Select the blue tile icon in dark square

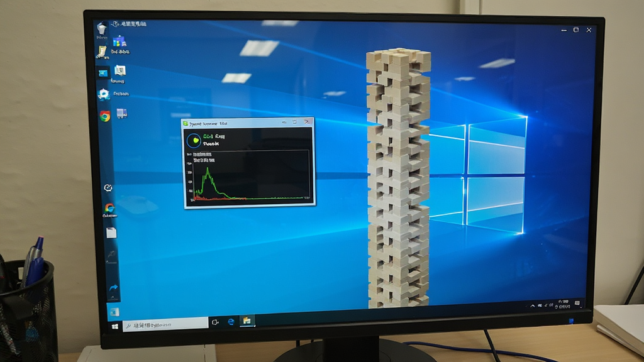(103, 73)
